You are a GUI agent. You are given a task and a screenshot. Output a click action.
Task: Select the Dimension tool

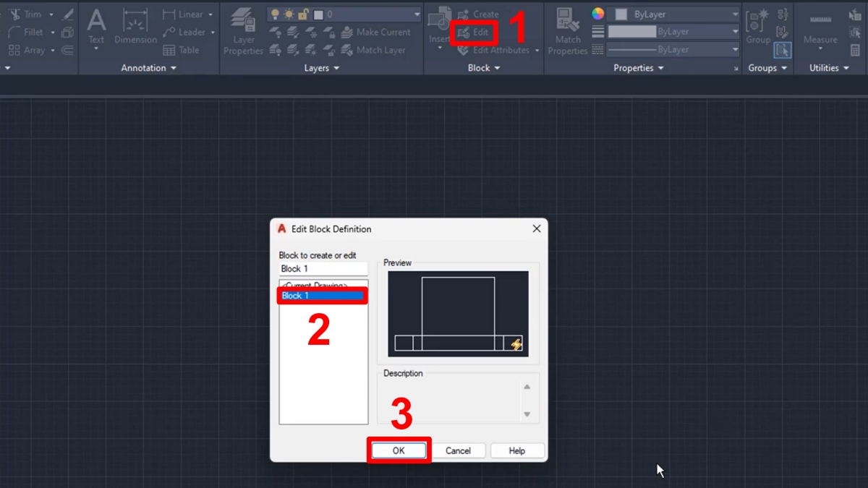[135, 26]
